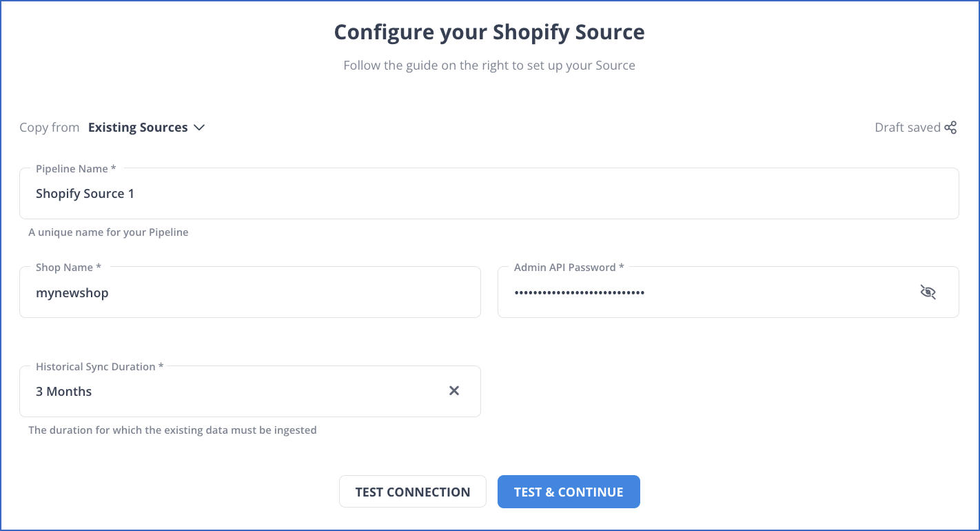Click the Draft saved label
This screenshot has height=531, width=980.
pos(908,127)
